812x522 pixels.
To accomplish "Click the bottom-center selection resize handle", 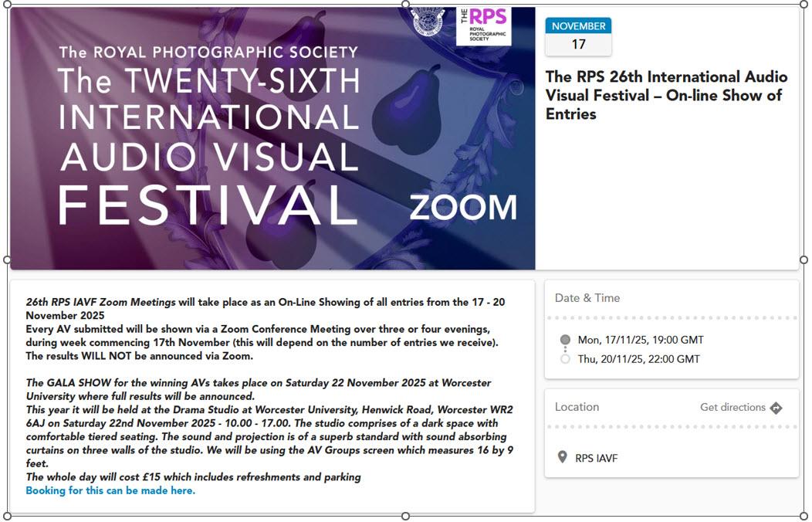I will pyautogui.click(x=406, y=517).
